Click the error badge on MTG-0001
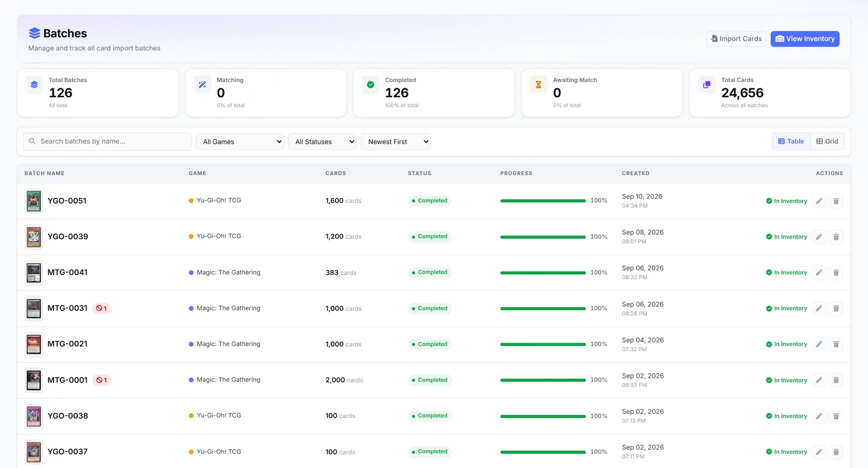The width and height of the screenshot is (868, 468). pos(102,380)
